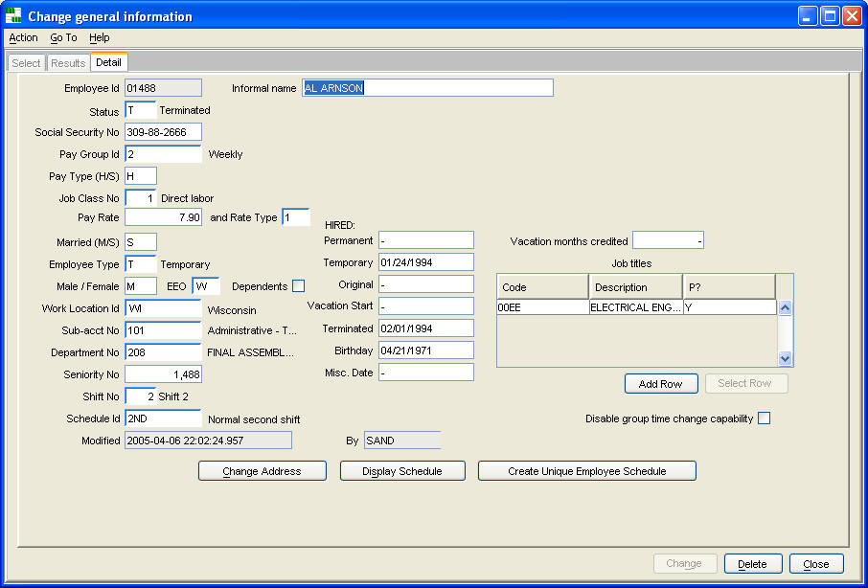Select the Y cell in P? column

click(x=730, y=307)
